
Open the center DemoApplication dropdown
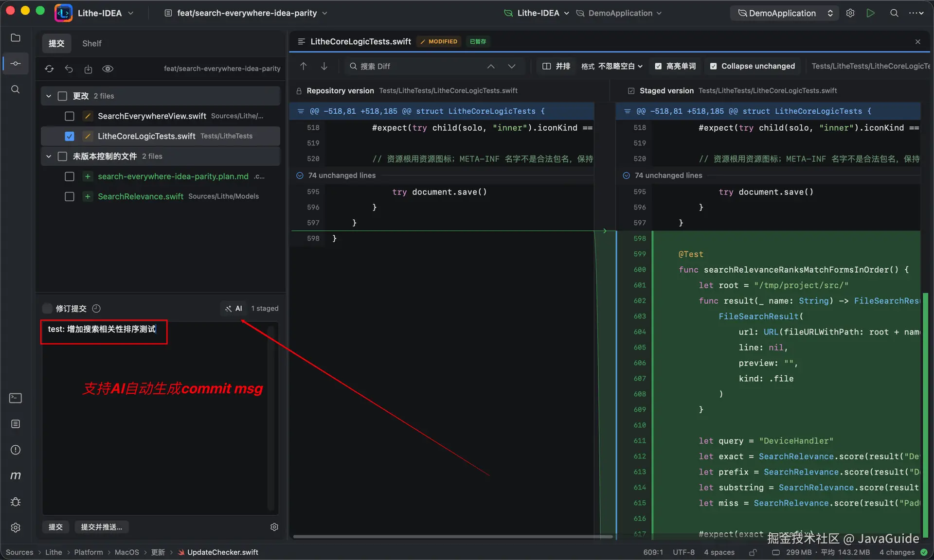click(x=619, y=13)
